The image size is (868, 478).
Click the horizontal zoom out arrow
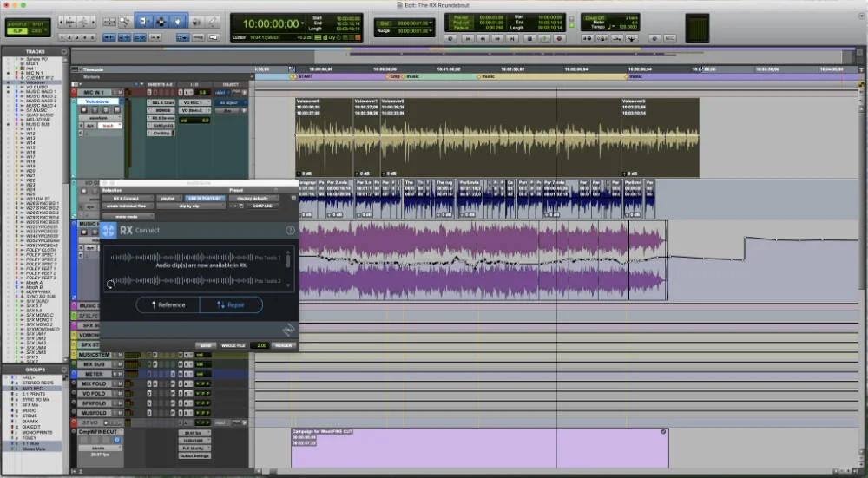(61, 22)
